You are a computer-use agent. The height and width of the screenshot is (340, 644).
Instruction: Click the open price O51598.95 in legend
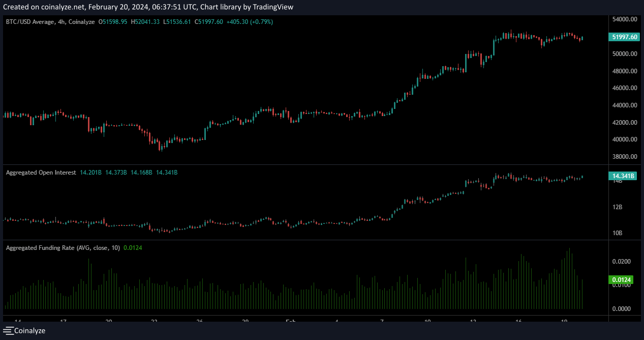pyautogui.click(x=113, y=22)
